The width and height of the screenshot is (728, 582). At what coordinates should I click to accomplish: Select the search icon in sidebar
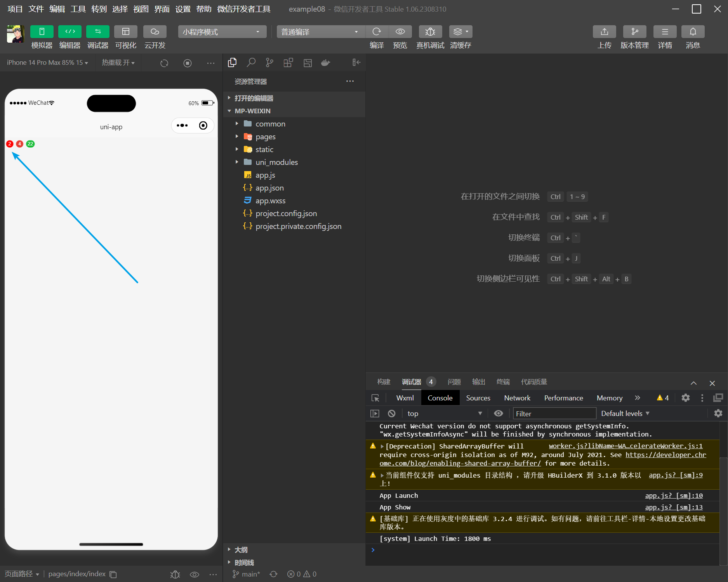[251, 62]
